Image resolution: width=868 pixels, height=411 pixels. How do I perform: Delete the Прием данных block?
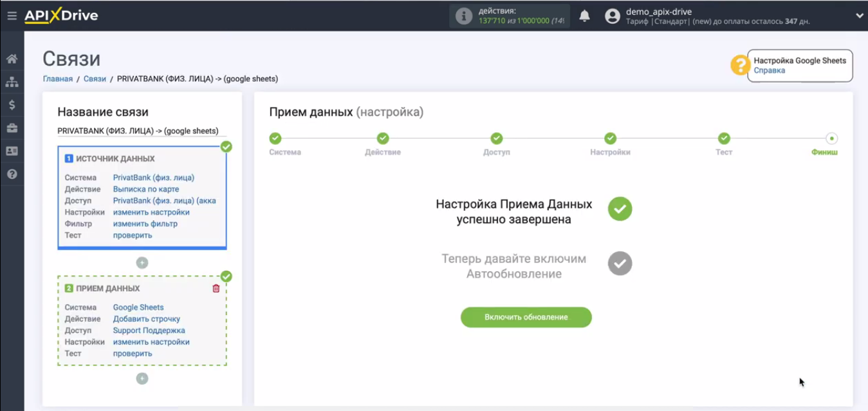[x=216, y=289]
